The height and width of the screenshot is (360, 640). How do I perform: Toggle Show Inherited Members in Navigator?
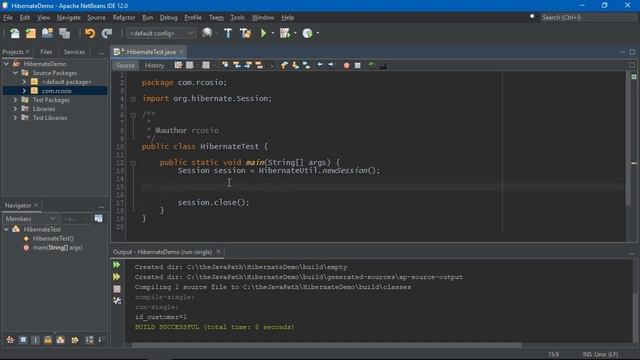point(10,340)
